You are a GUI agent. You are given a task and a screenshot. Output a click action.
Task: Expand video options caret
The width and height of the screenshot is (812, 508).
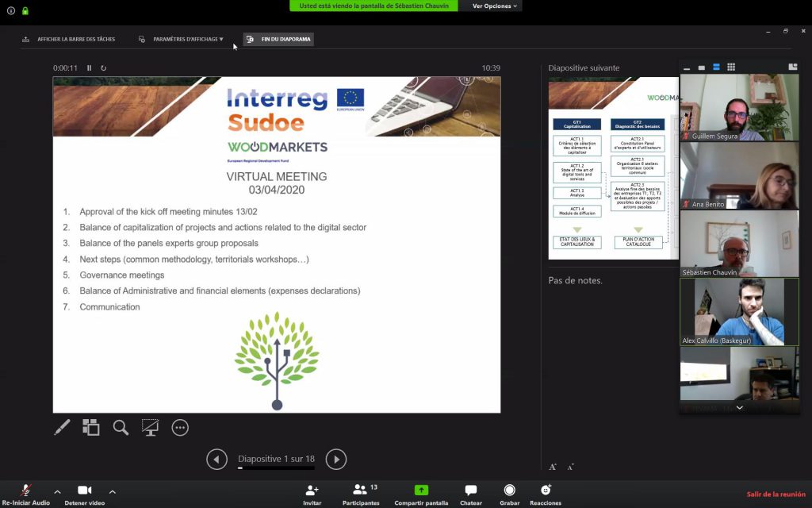[113, 491]
